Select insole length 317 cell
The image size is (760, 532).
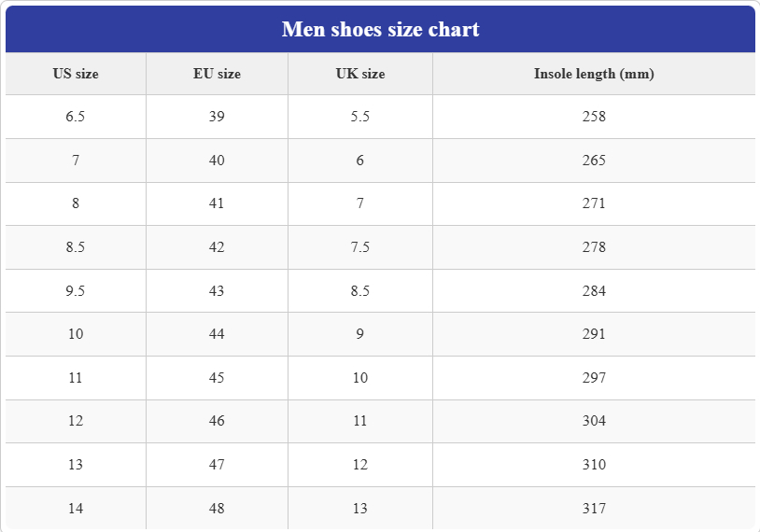(594, 509)
